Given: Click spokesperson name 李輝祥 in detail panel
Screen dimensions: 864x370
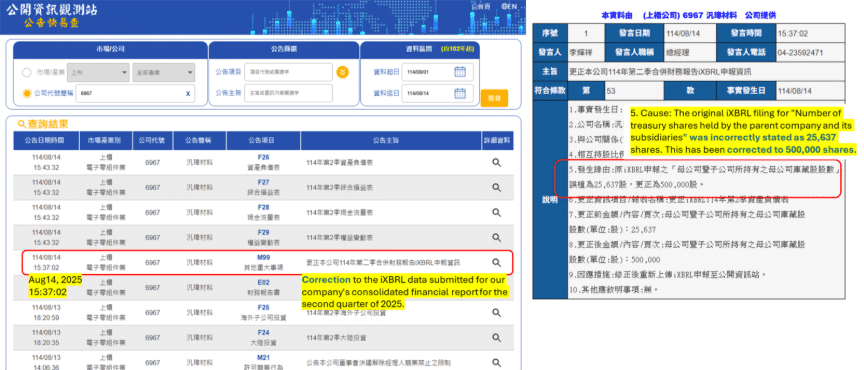Looking at the screenshot, I should (580, 53).
